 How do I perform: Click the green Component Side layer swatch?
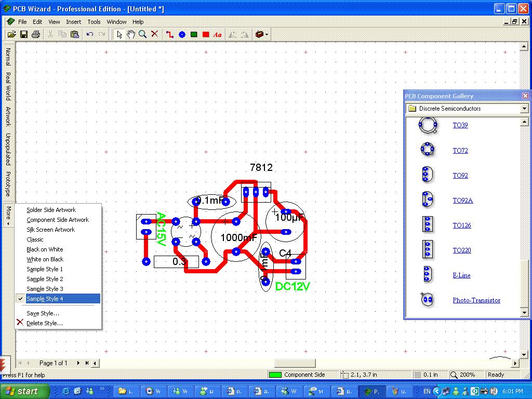pyautogui.click(x=275, y=375)
